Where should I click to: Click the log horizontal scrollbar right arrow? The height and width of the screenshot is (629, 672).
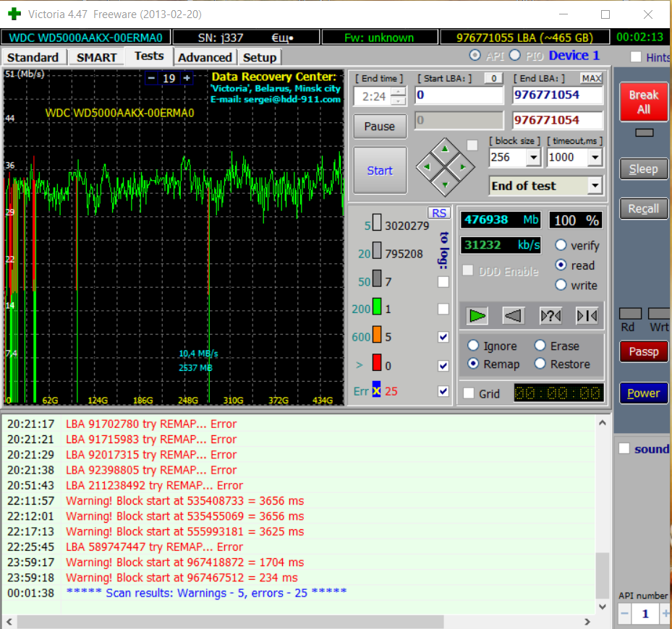[x=587, y=621]
